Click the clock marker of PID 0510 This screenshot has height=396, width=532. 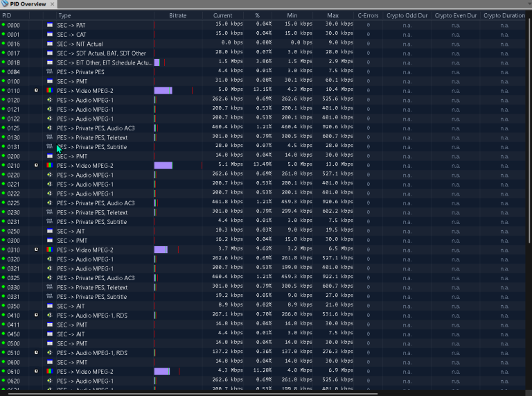click(36, 352)
